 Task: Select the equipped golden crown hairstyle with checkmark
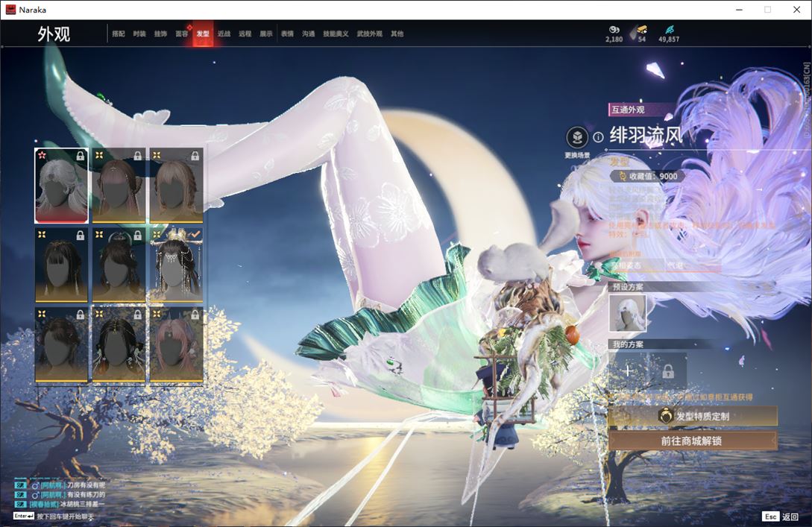tap(176, 265)
